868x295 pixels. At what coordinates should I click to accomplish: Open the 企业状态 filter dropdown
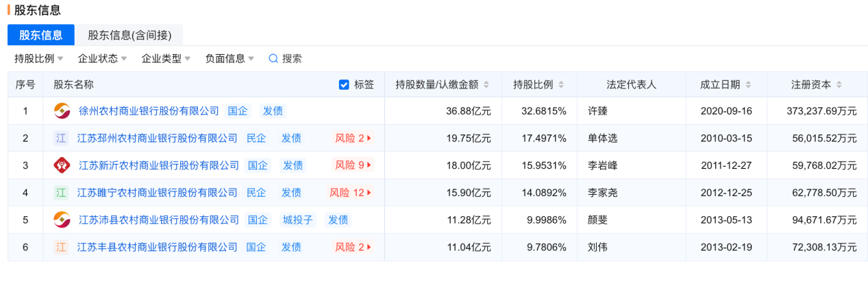(103, 58)
